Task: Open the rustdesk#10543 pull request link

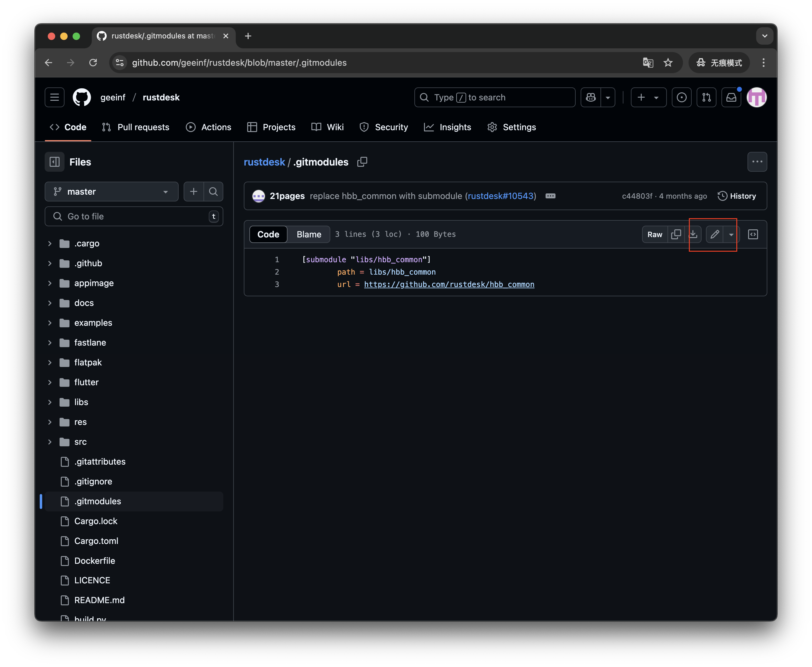Action: tap(501, 196)
